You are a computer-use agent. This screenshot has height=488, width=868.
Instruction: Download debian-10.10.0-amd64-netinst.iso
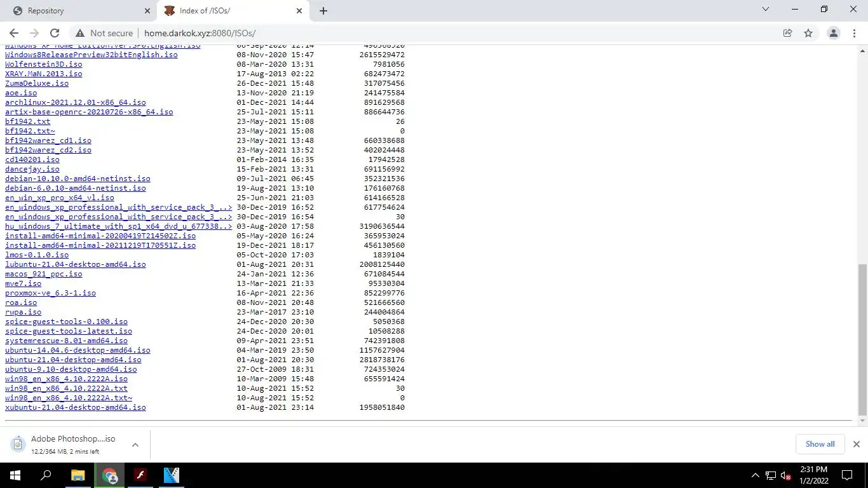click(78, 179)
